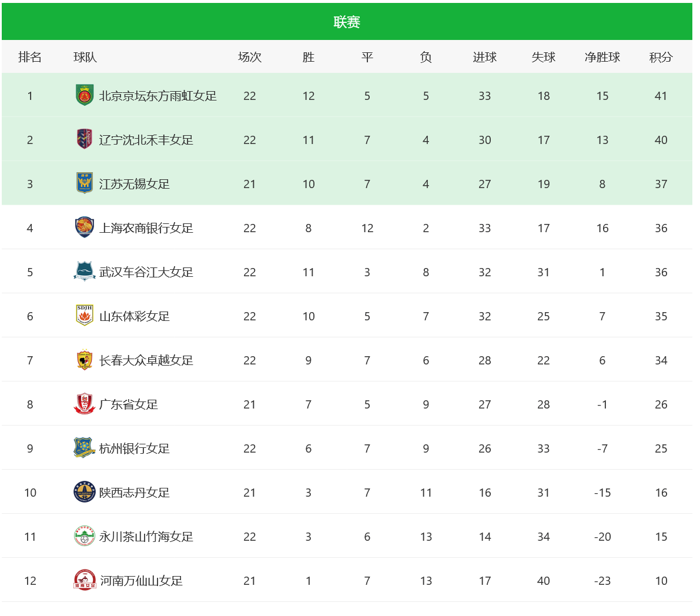Click the 辽宁沈北禾丰女足 team crest

[x=85, y=139]
